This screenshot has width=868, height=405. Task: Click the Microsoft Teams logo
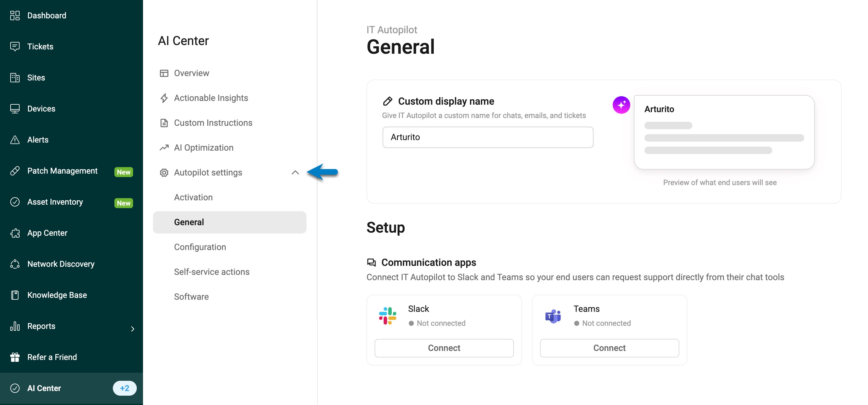553,316
